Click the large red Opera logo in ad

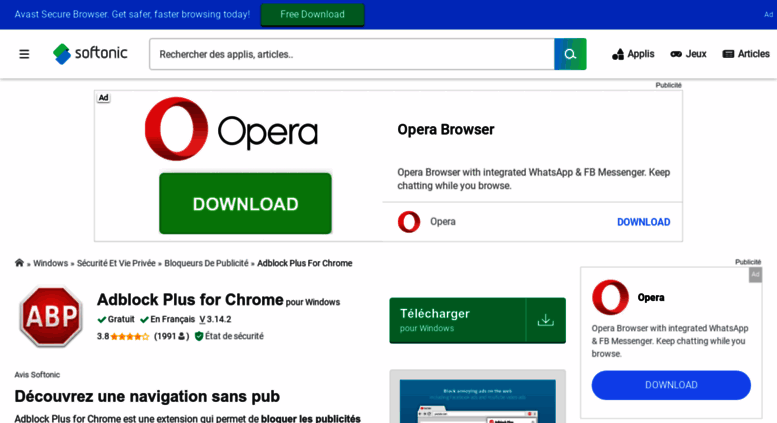pyautogui.click(x=176, y=129)
